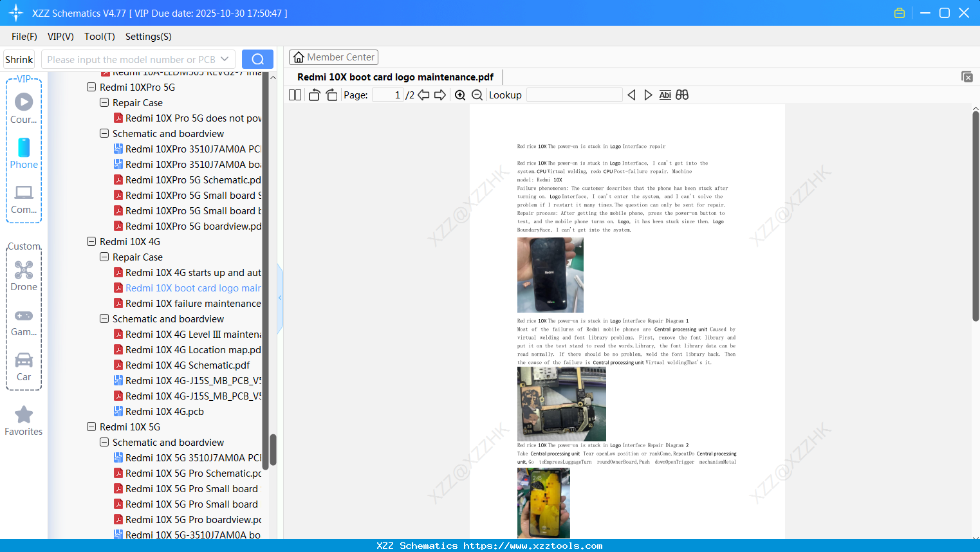Toggle the binoculars search view
The height and width of the screenshot is (552, 980).
coord(682,95)
